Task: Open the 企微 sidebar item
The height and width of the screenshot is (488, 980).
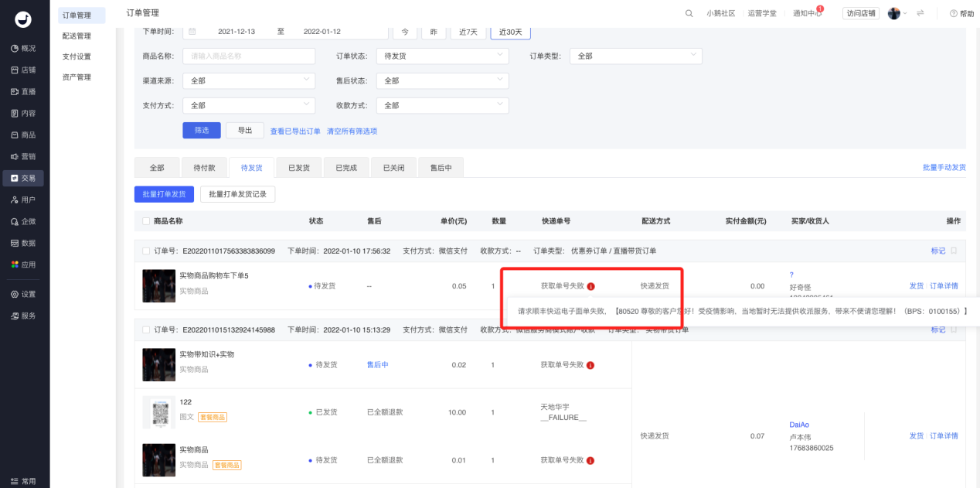Action: tap(24, 221)
